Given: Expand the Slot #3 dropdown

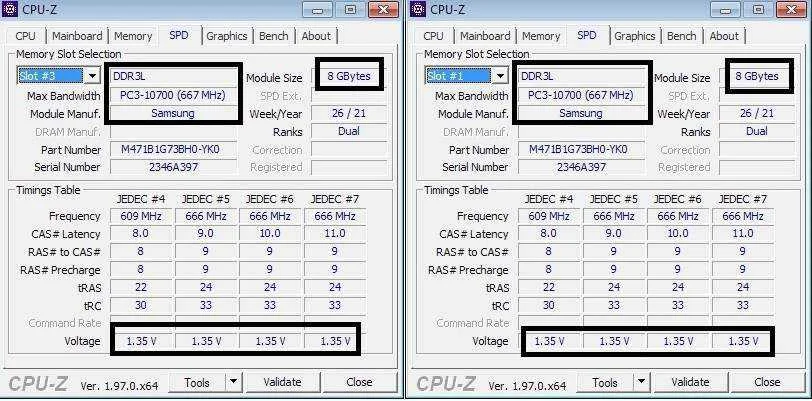Looking at the screenshot, I should coord(92,76).
